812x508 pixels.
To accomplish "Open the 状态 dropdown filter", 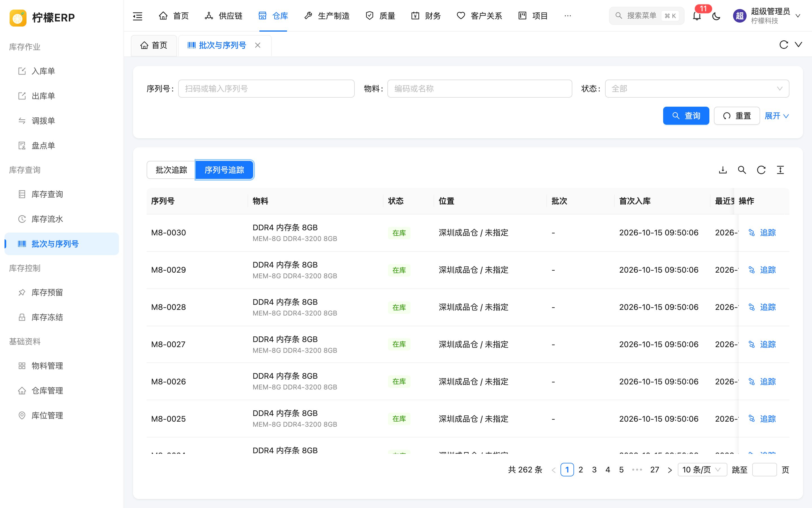I will (x=697, y=89).
